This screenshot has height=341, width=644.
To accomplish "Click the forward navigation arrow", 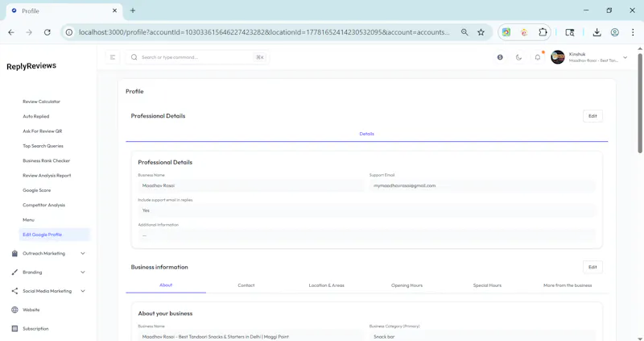I will pos(29,32).
